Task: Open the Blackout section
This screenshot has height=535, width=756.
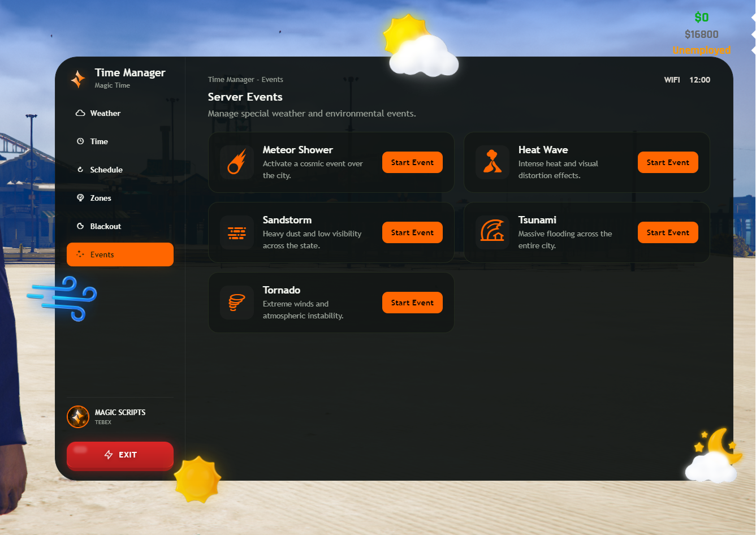Action: (x=120, y=226)
